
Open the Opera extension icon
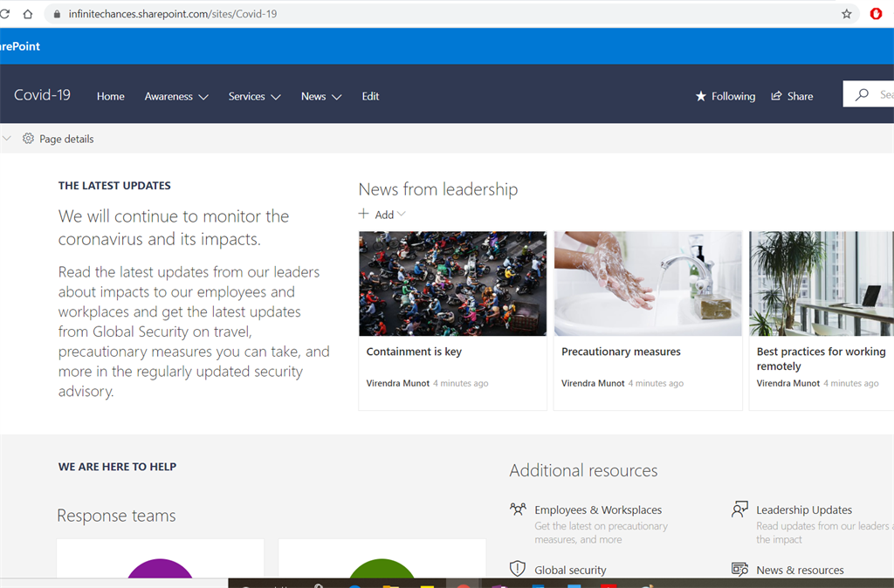point(876,14)
